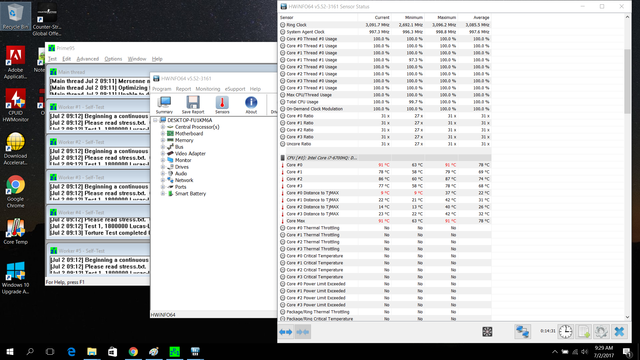Expand the Motherboard tree node
This screenshot has height=360, width=640.
(x=163, y=133)
